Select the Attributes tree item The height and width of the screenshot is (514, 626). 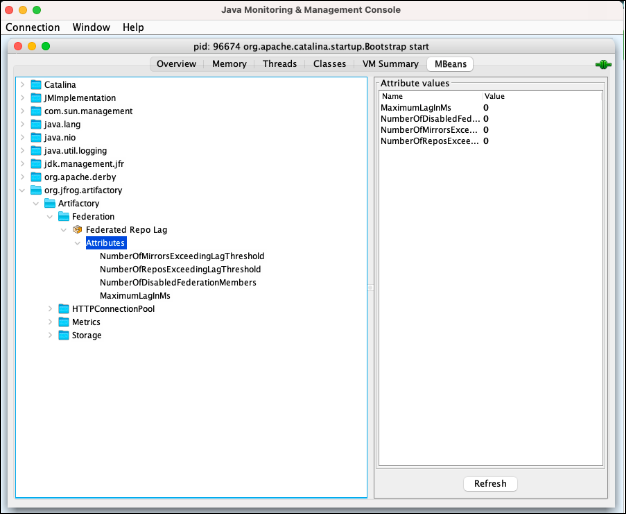(x=106, y=243)
